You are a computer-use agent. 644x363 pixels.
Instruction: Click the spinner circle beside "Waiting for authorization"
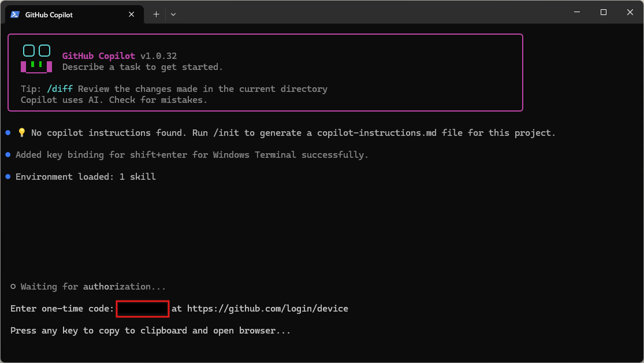tap(13, 287)
